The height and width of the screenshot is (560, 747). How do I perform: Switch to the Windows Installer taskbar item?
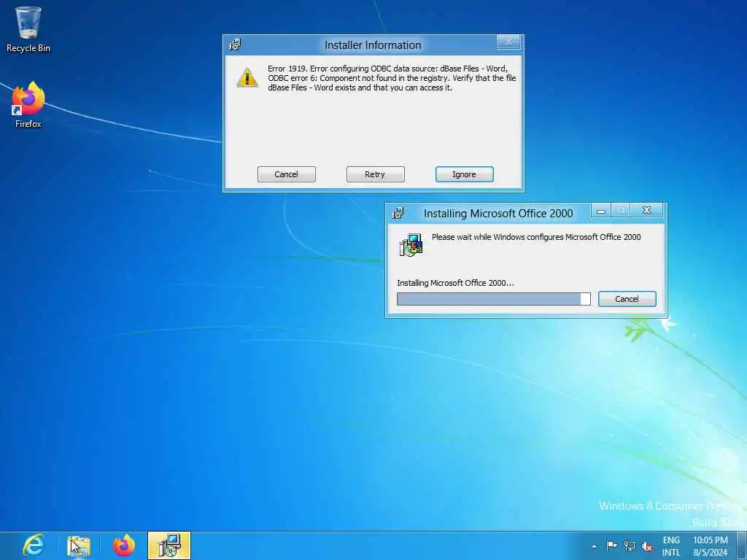pos(169,545)
